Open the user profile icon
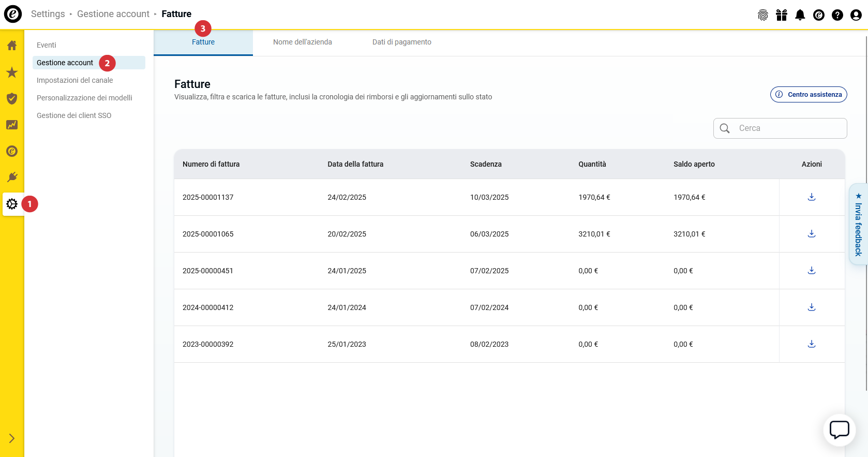This screenshot has height=457, width=868. (x=856, y=15)
